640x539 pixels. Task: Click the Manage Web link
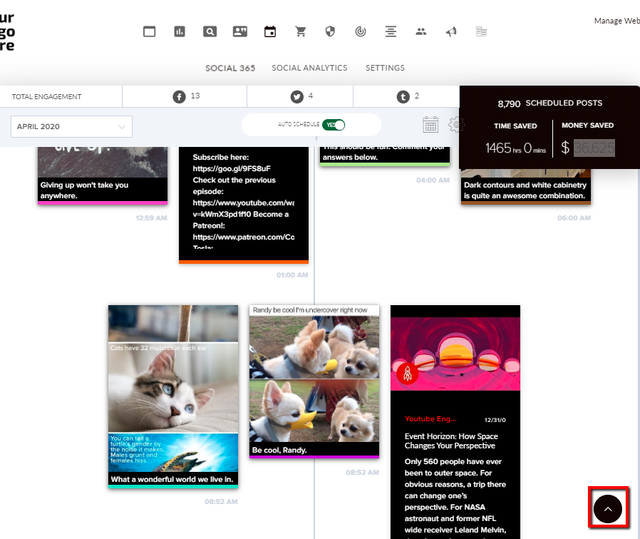point(617,21)
